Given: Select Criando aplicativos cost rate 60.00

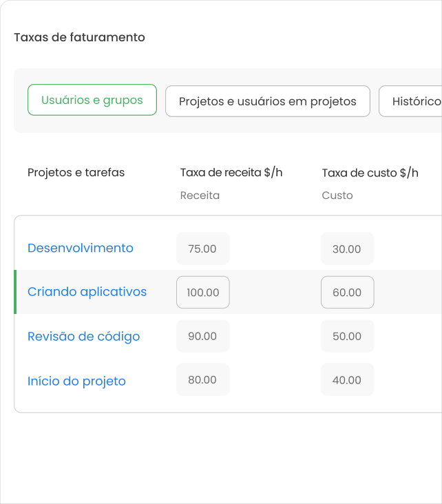Looking at the screenshot, I should coord(347,292).
